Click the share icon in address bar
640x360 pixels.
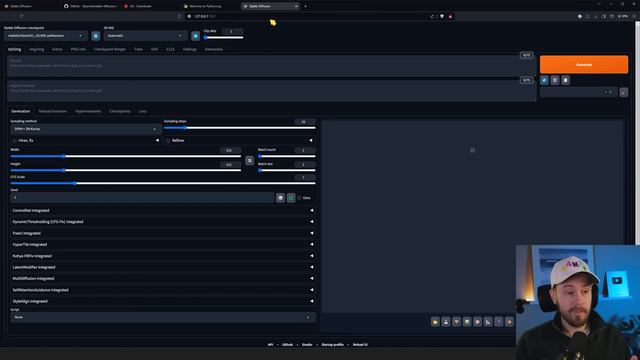click(x=432, y=16)
